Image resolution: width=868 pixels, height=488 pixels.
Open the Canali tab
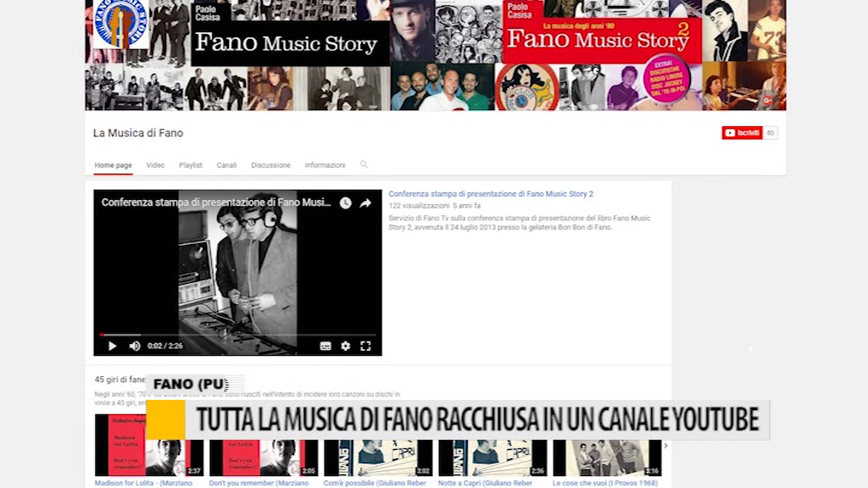tap(226, 165)
